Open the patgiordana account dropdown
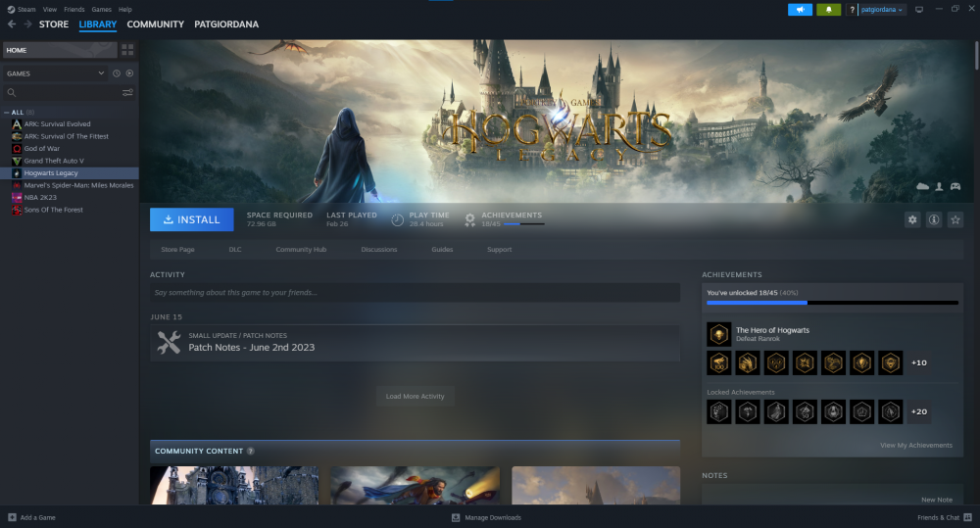980x528 pixels. [882, 10]
